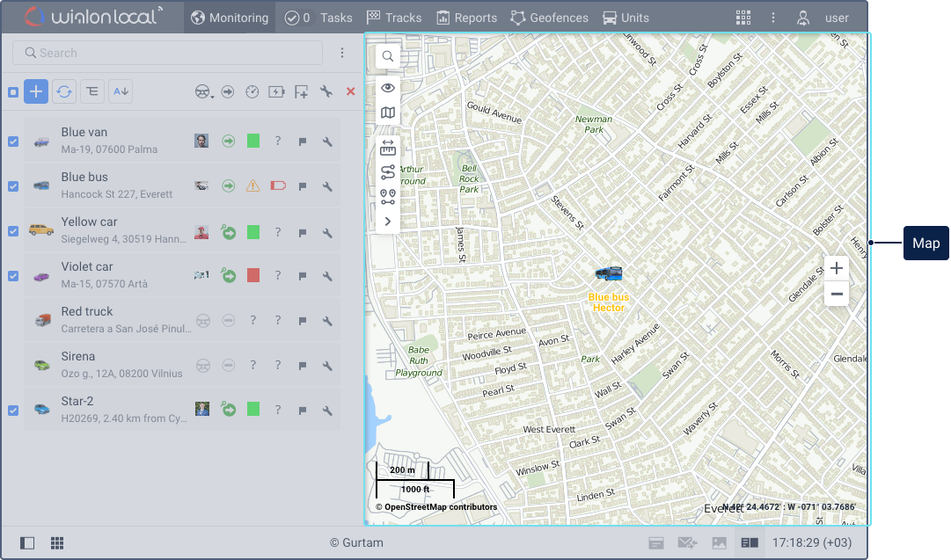This screenshot has height=560, width=951.
Task: Uncheck the Blue van checkbox
Action: point(13,142)
